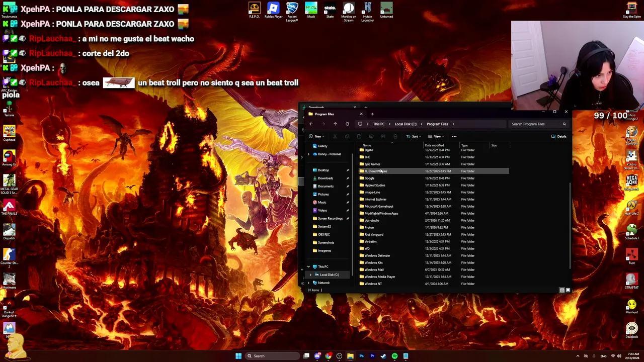Open the Cuphead desktop shortcut

pos(9,133)
